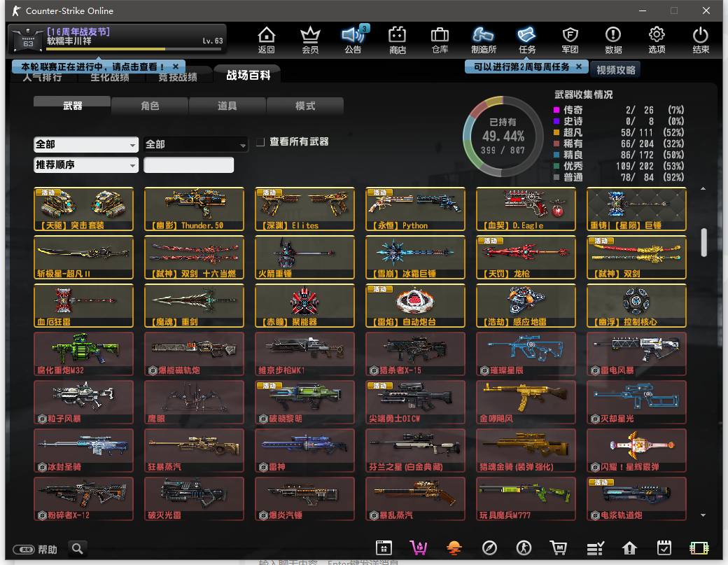Open the 军团 clan shield icon
This screenshot has width=728, height=565.
click(x=570, y=39)
